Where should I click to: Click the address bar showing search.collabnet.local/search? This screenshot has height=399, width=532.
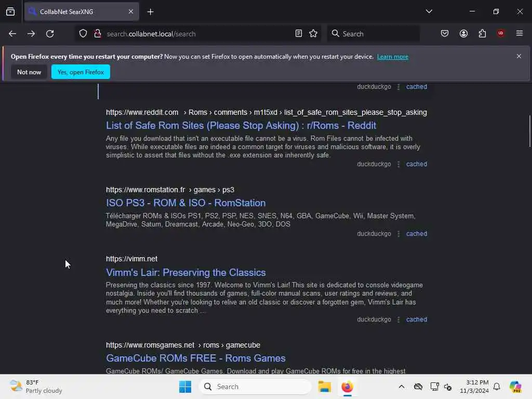tap(197, 34)
